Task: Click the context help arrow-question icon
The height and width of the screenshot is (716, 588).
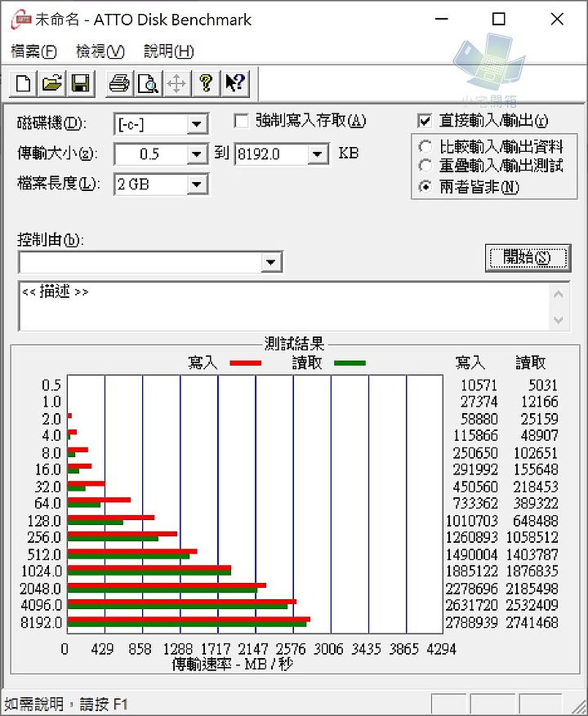Action: 235,83
